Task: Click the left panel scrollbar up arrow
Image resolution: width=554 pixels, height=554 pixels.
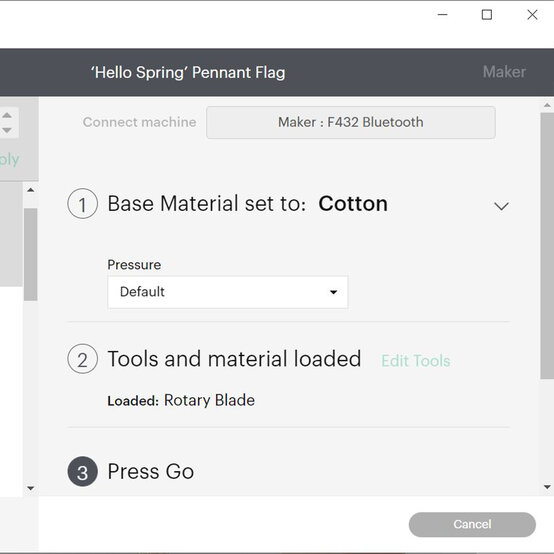Action: point(31,190)
